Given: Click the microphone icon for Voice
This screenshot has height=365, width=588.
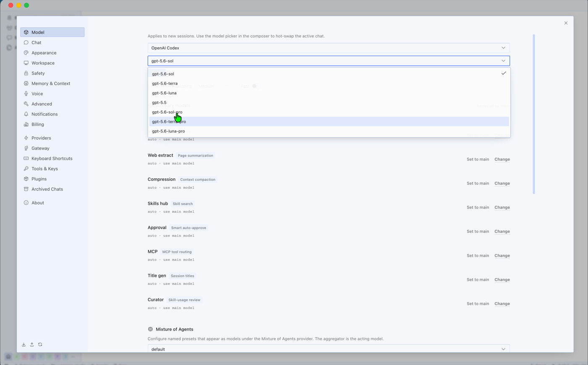Looking at the screenshot, I should click(x=26, y=94).
